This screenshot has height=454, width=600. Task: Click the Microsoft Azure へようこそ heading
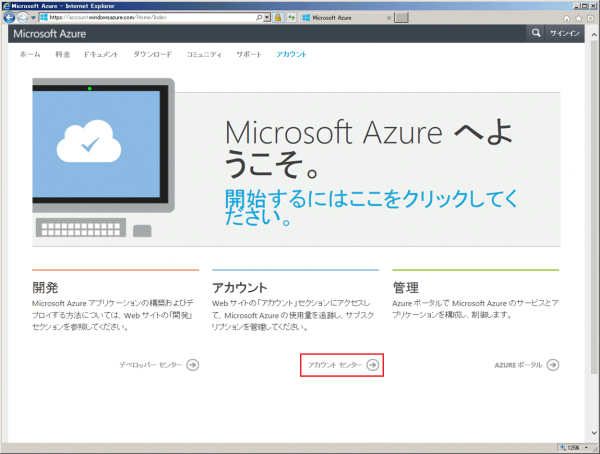pos(368,149)
